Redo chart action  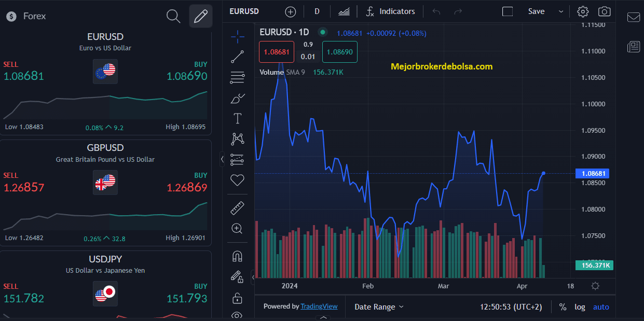[x=458, y=11]
